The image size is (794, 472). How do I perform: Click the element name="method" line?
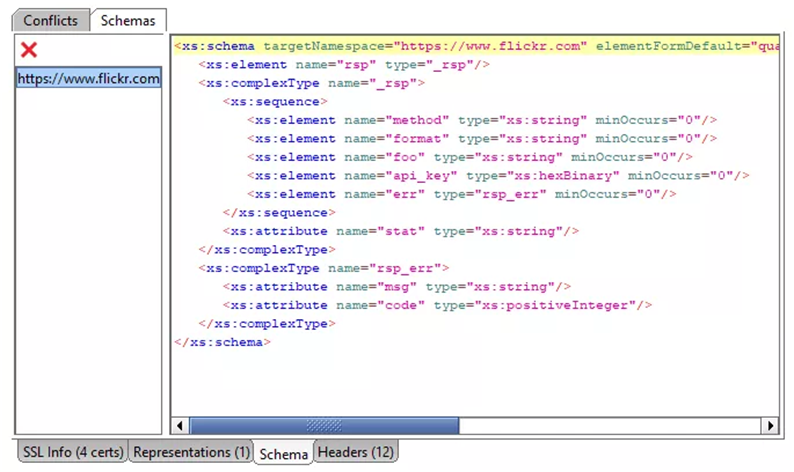tap(482, 120)
